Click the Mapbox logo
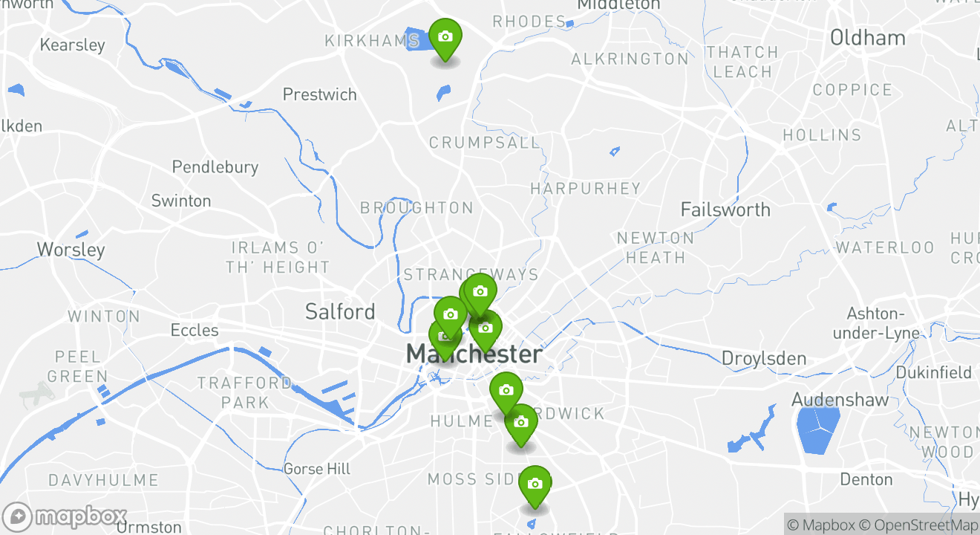Screen dimensions: 980x535 (65, 516)
